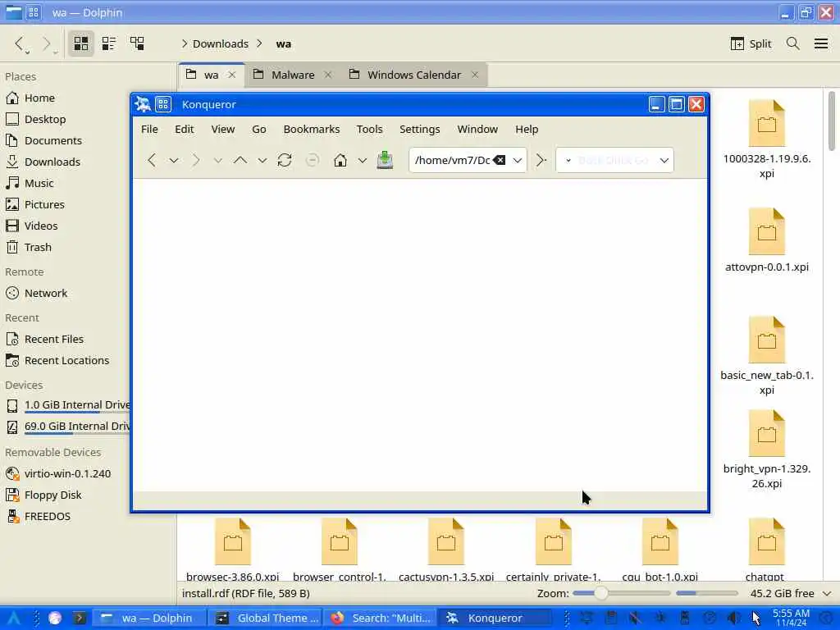
Task: Close the Malware tab in Dolphin
Action: coord(328,75)
